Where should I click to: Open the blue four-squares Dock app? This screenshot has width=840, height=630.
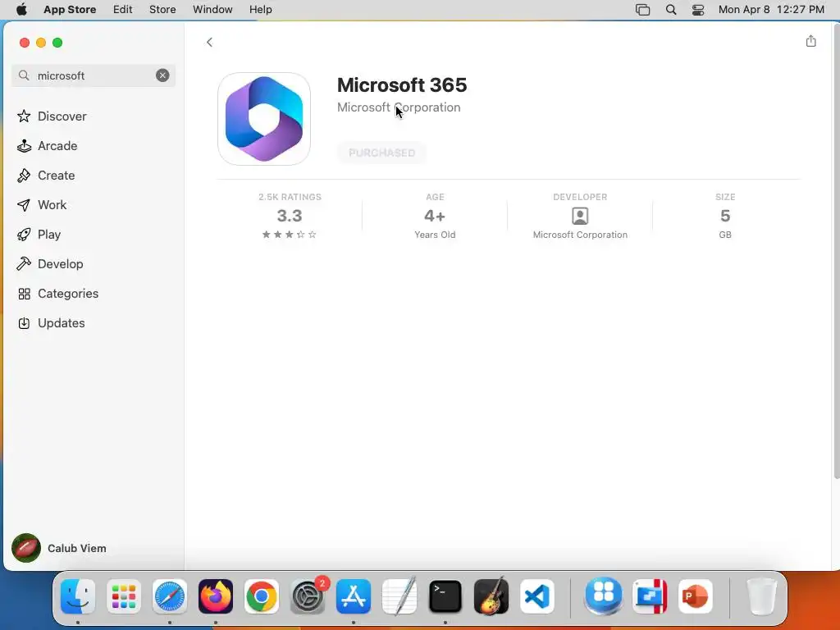tap(604, 596)
